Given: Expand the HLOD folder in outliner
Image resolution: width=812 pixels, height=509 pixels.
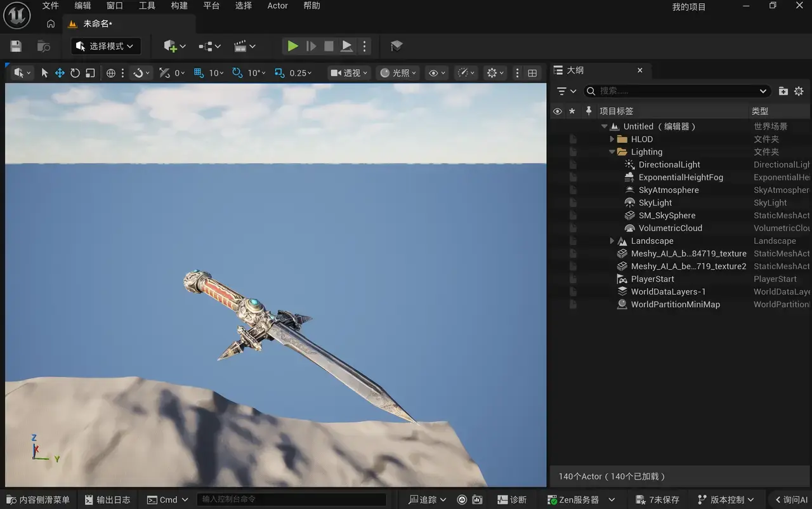Looking at the screenshot, I should (x=612, y=139).
